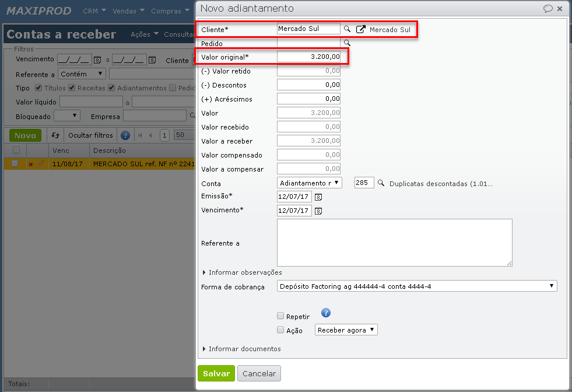Click the Conta account search magnifier
Viewport: 572px width, 392px height.
click(381, 183)
